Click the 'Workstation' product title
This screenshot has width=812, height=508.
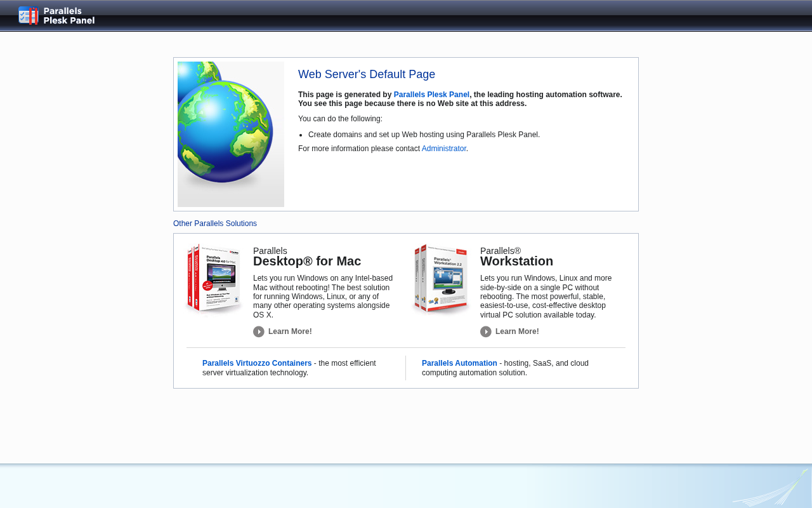pyautogui.click(x=516, y=261)
